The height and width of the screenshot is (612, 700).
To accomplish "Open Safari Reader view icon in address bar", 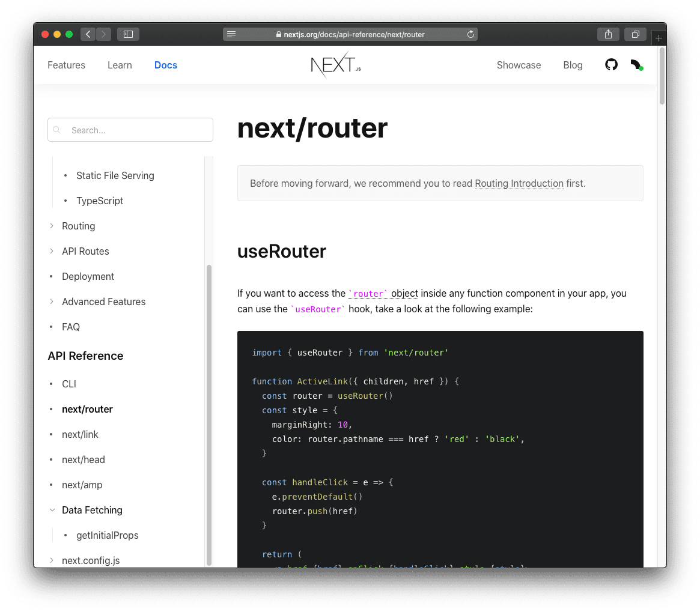I will coord(231,34).
